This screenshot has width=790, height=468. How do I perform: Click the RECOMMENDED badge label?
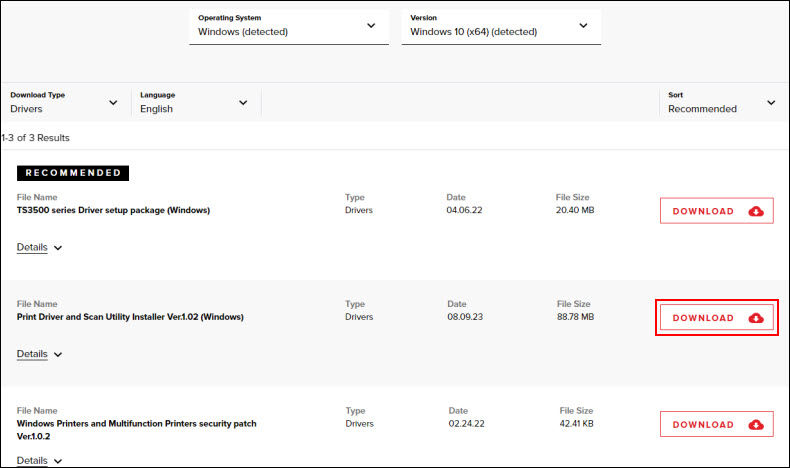[73, 173]
